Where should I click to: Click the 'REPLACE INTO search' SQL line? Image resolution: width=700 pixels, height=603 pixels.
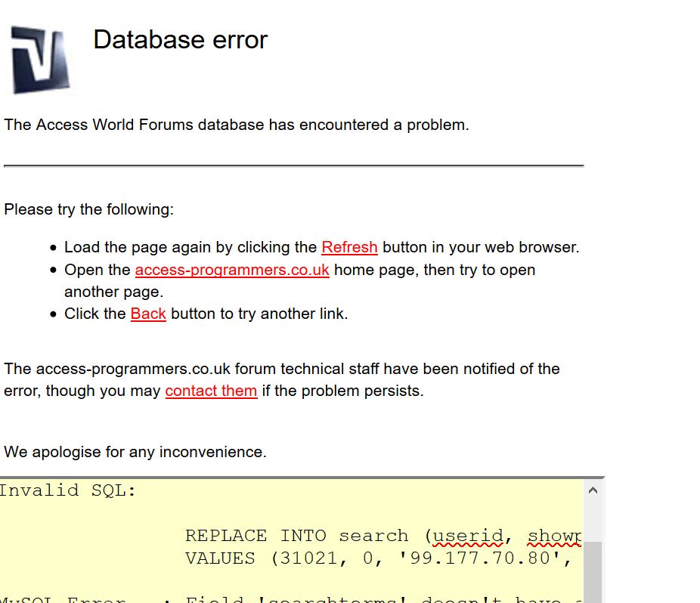pyautogui.click(x=383, y=536)
